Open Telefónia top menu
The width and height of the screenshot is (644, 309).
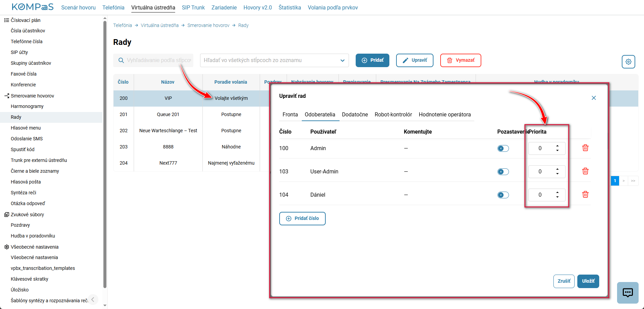click(x=114, y=7)
